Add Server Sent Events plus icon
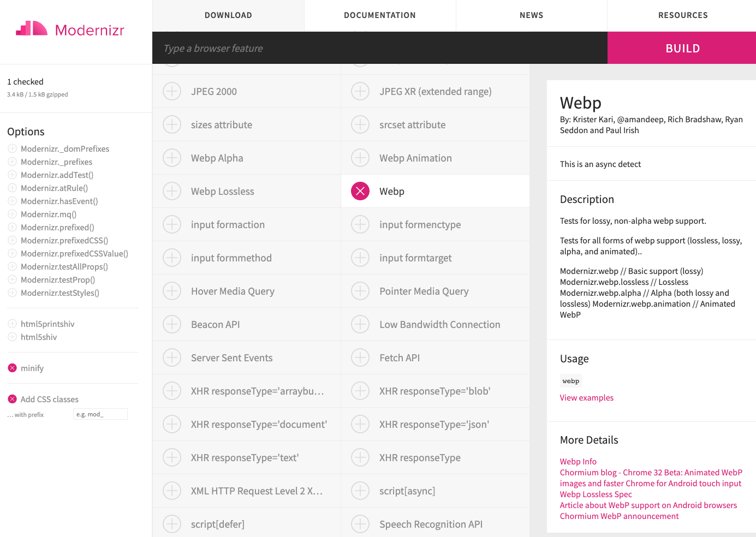 coord(172,357)
